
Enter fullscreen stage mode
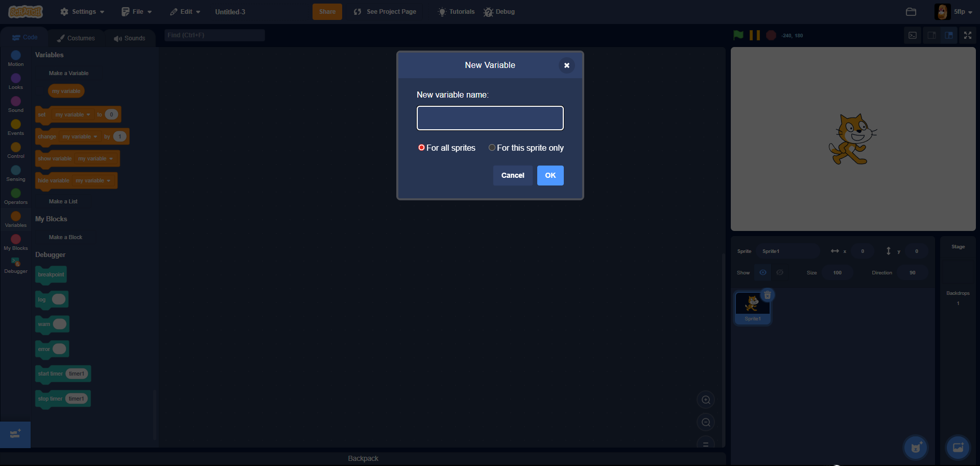[967, 35]
